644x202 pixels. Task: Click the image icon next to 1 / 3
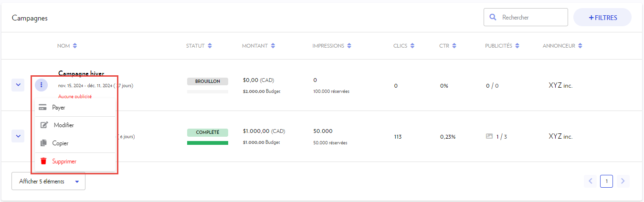489,136
